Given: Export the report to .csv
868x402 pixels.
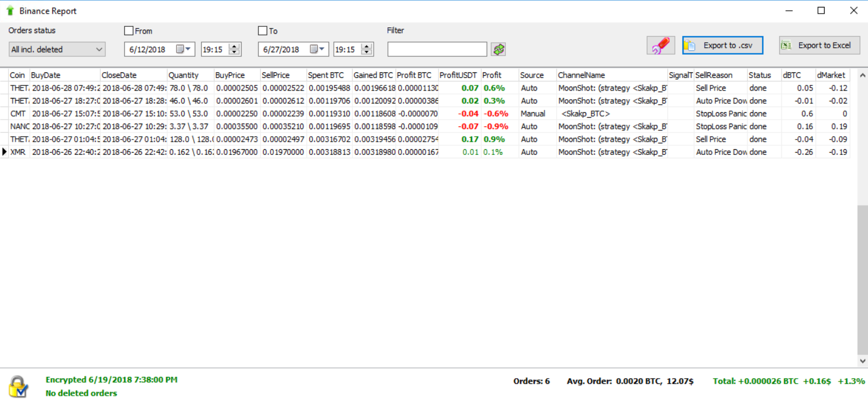Looking at the screenshot, I should [x=723, y=46].
